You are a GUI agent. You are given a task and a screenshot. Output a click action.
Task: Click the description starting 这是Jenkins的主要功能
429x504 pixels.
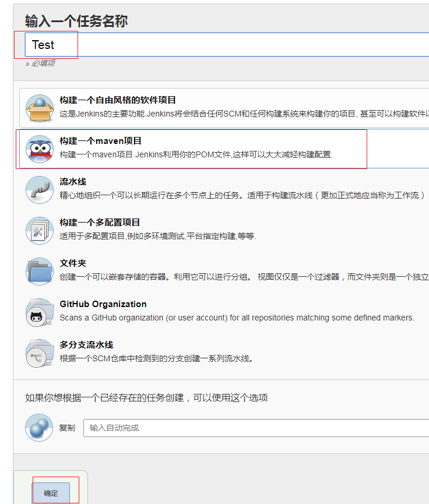(x=244, y=114)
